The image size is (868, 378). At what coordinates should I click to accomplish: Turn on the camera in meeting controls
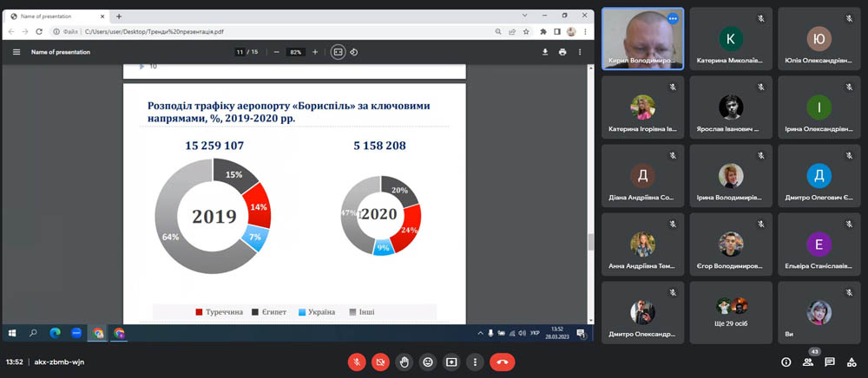click(380, 362)
